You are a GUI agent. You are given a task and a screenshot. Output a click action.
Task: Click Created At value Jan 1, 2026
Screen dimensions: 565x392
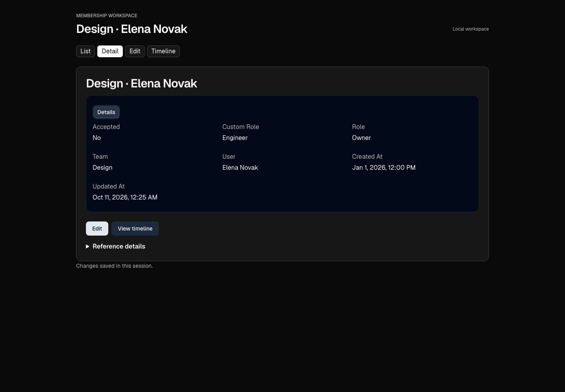pyautogui.click(x=384, y=168)
